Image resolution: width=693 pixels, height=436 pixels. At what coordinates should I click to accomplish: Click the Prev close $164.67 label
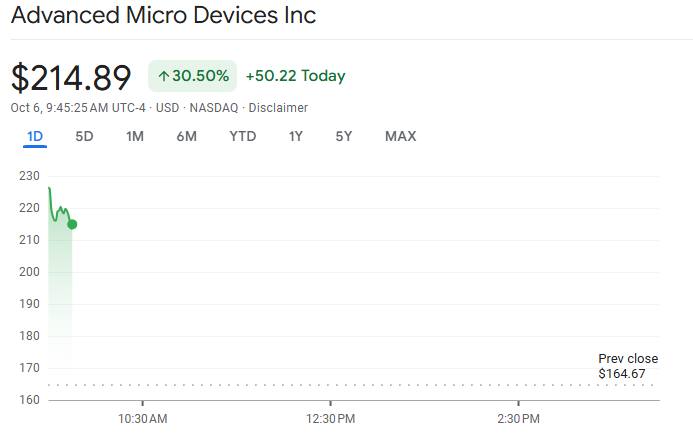(x=628, y=366)
